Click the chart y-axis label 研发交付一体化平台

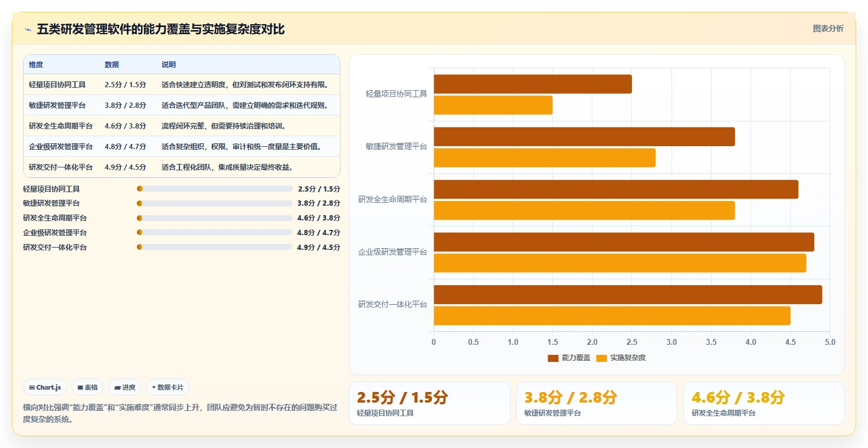393,305
